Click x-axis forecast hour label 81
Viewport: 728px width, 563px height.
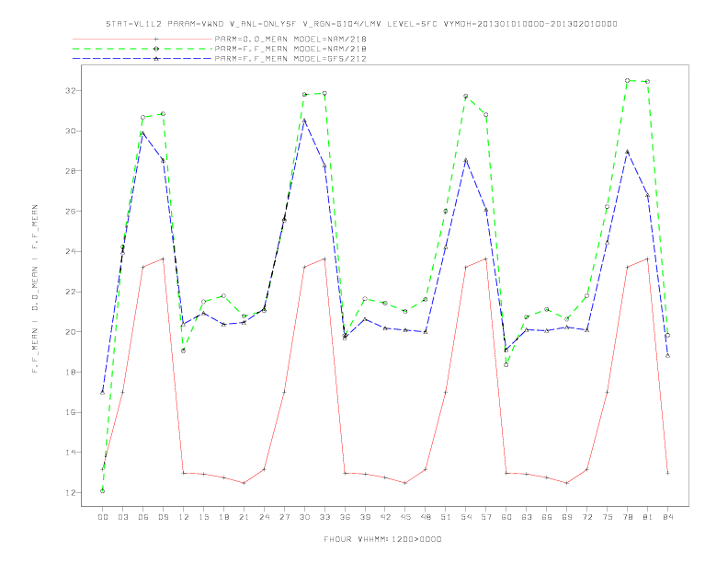[x=648, y=517]
